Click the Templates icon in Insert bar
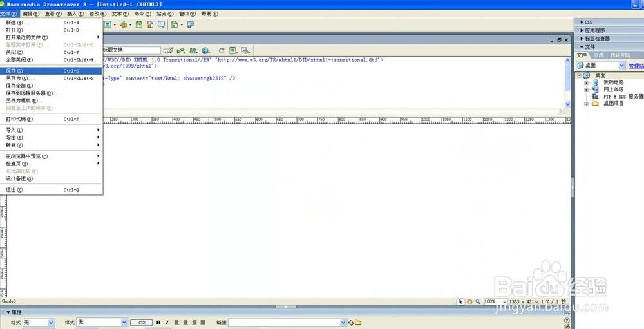The height and width of the screenshot is (329, 644). 175,24
